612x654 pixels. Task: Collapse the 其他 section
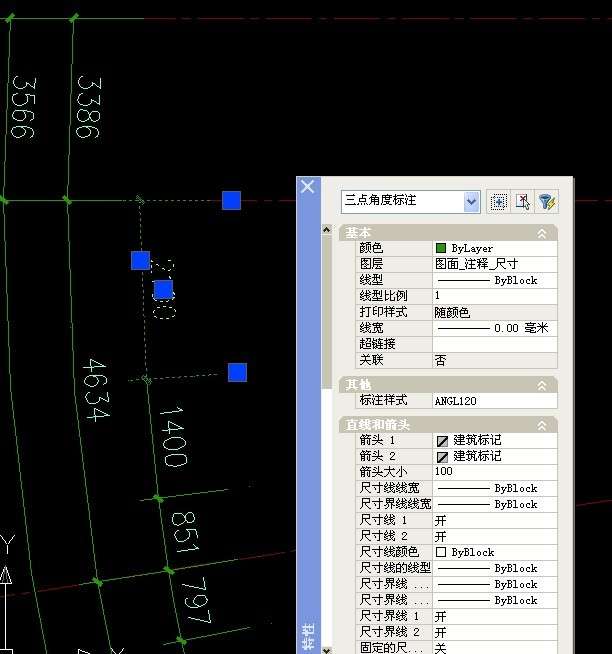point(541,385)
